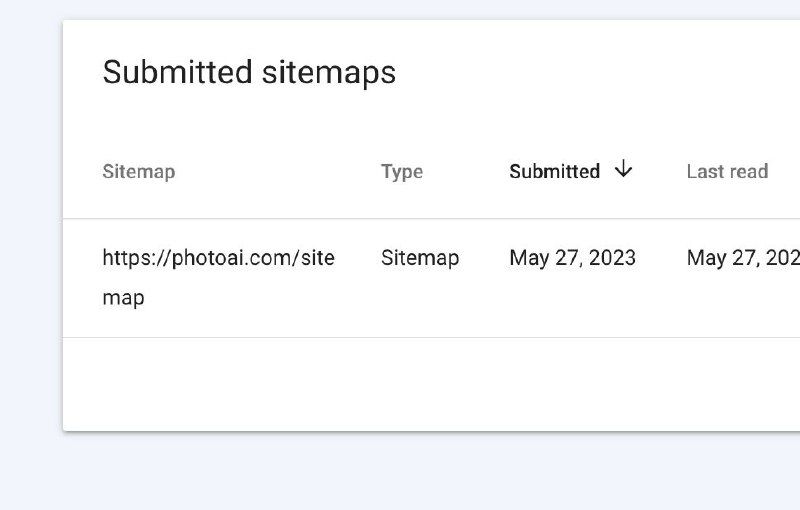Screen dimensions: 800x510
Task: Click blank space right of Submitted sitemaps heading
Action: (600, 72)
